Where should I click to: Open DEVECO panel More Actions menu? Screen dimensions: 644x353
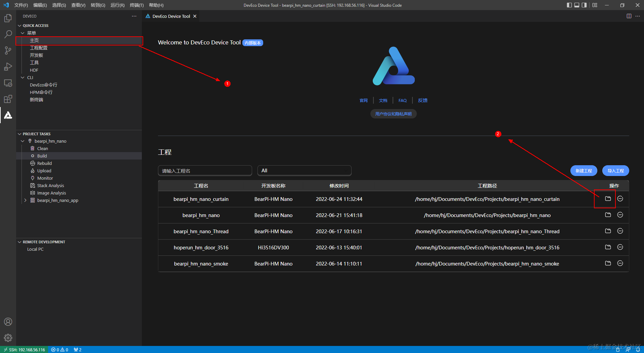pos(134,16)
